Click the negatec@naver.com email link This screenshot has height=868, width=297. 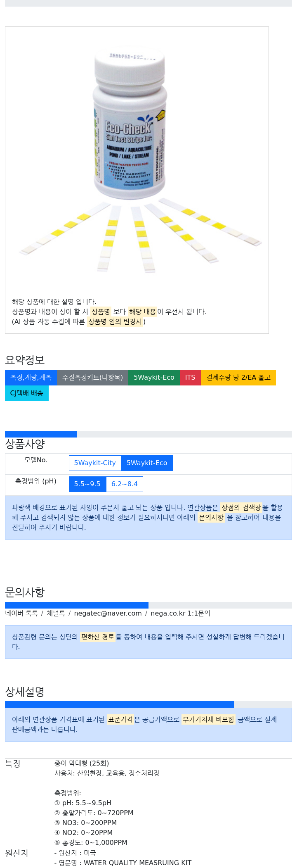(x=108, y=614)
